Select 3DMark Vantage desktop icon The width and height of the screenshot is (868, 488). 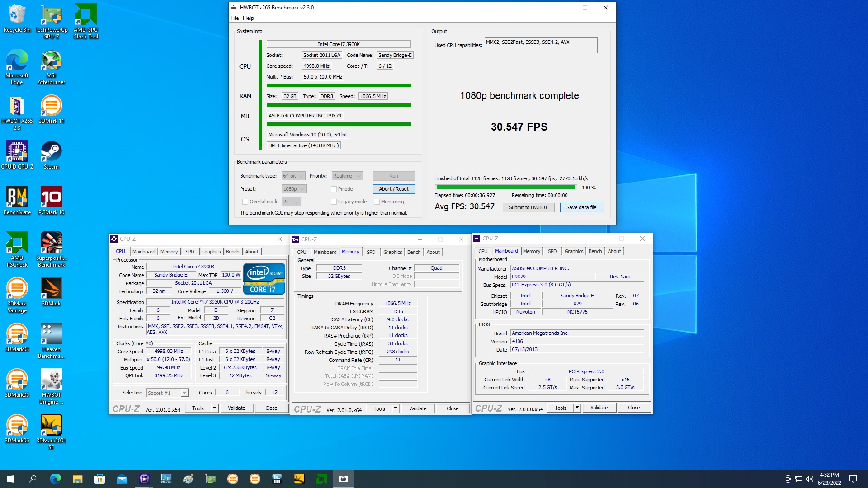click(x=17, y=295)
